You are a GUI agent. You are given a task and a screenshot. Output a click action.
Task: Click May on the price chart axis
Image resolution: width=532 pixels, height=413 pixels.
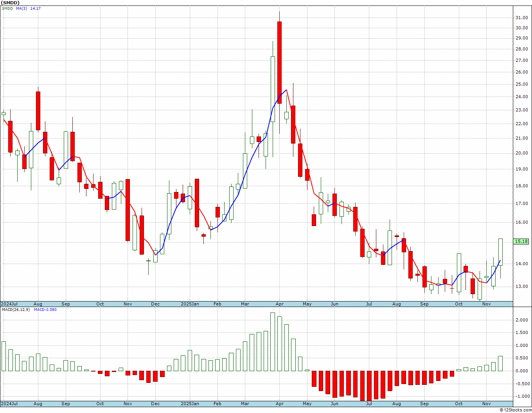point(307,304)
